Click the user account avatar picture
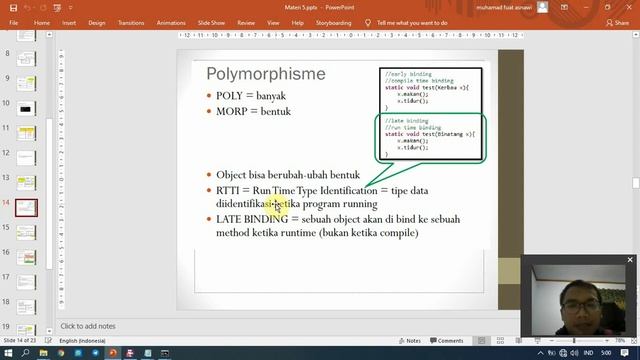Viewport: 640px width, 360px height. tap(542, 7)
